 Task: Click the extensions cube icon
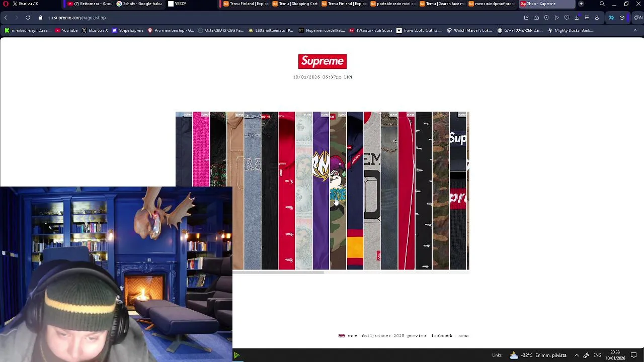(622, 18)
